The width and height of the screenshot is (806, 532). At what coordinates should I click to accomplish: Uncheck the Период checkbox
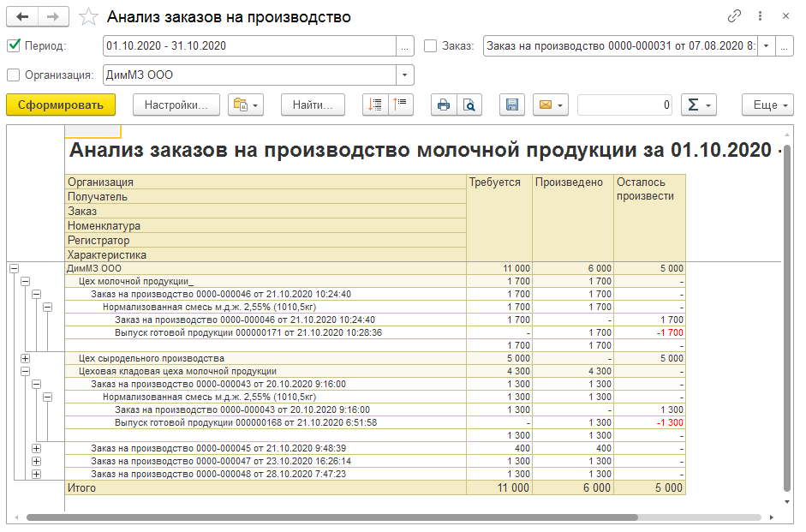[13, 45]
